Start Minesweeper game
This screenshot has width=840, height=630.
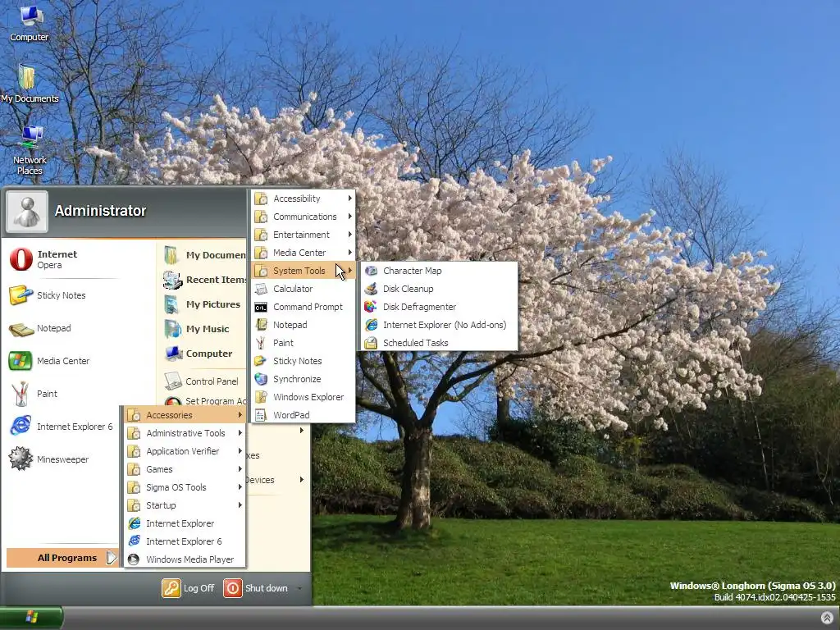pyautogui.click(x=63, y=459)
